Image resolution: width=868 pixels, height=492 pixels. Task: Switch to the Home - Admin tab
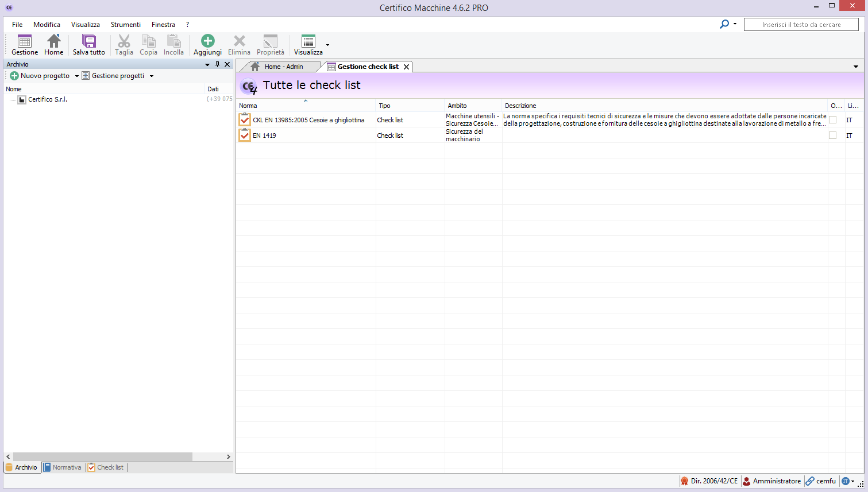[283, 67]
